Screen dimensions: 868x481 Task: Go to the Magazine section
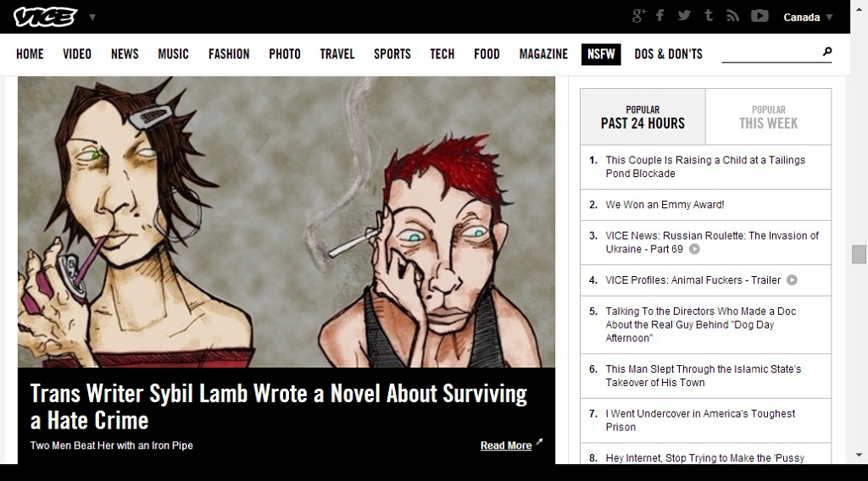[x=543, y=54]
